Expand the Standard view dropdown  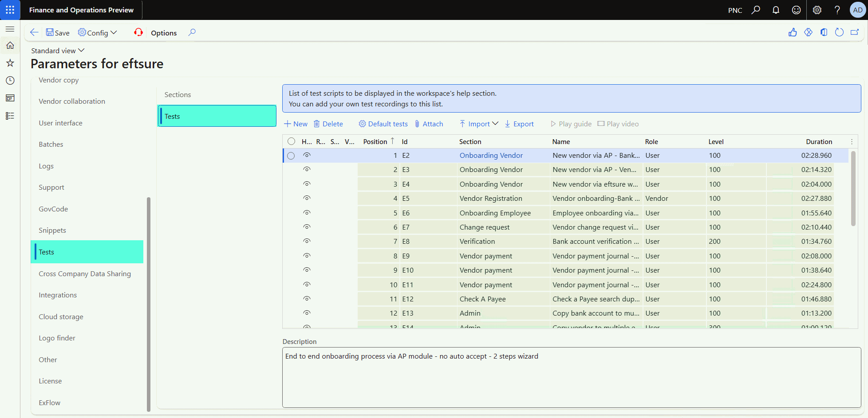(58, 51)
